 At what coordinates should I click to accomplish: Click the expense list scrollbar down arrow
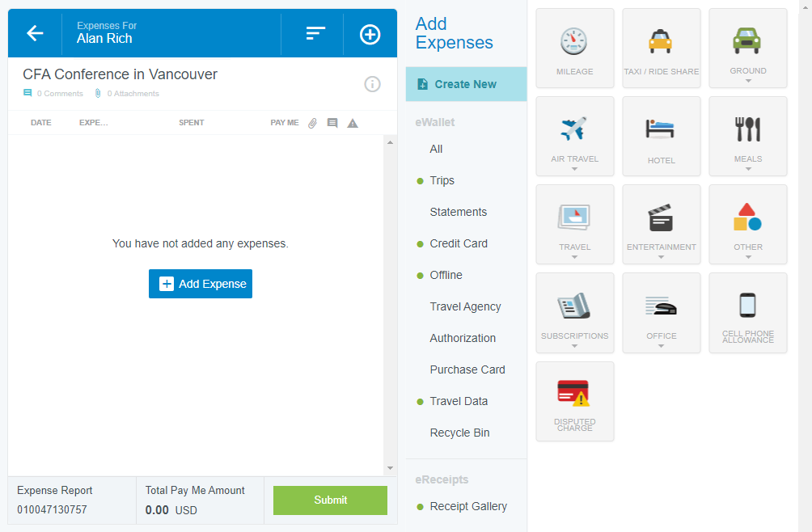pos(390,468)
